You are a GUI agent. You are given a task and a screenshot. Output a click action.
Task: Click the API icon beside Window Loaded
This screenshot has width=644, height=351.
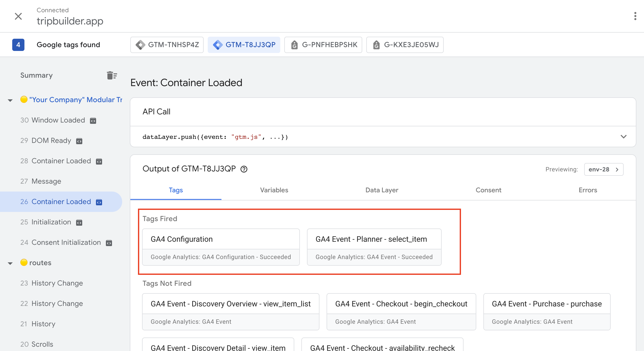click(x=93, y=121)
